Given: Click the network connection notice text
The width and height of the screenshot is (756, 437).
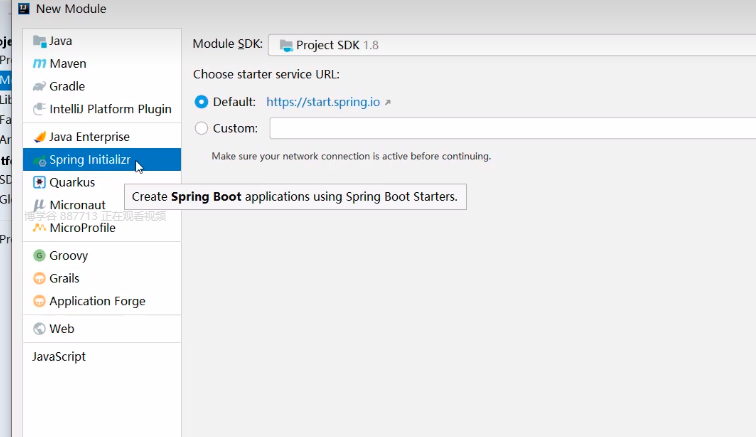Looking at the screenshot, I should (351, 156).
